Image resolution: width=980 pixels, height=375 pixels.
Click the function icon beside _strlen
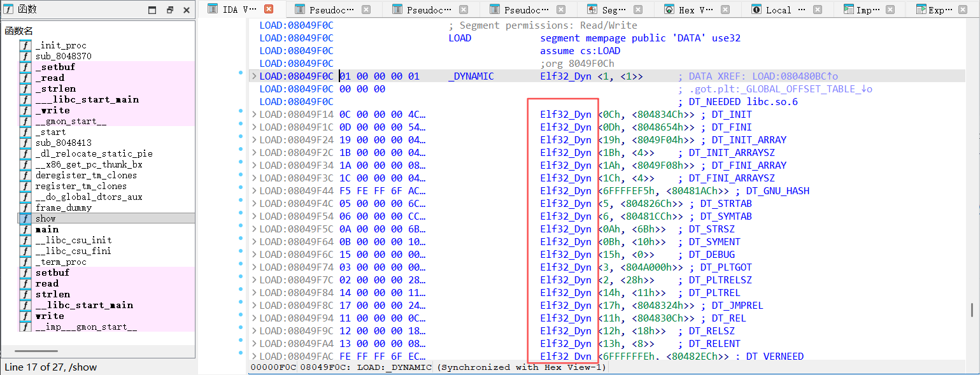pos(25,88)
